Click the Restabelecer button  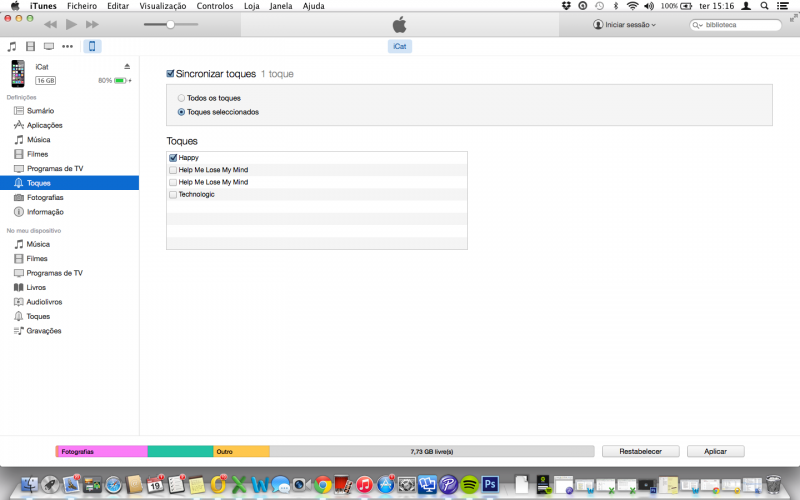click(640, 452)
